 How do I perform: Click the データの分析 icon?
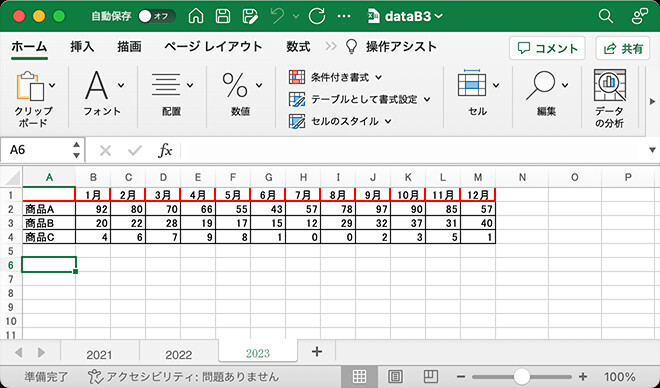[x=609, y=86]
